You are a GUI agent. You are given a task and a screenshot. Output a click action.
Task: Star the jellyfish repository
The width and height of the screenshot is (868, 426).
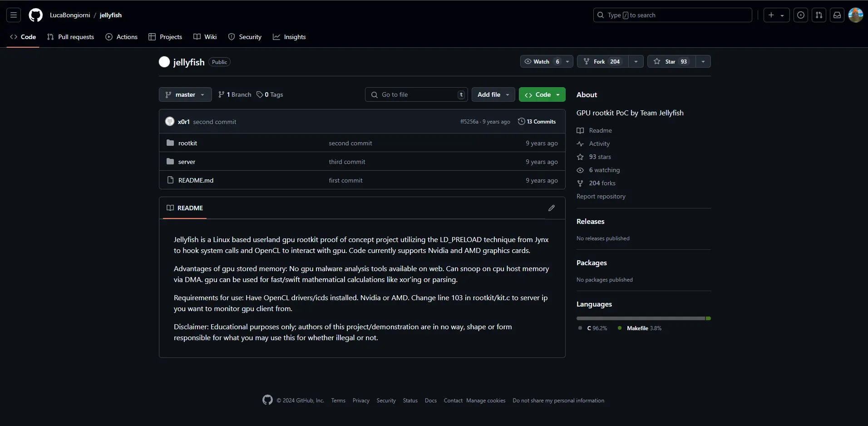[x=671, y=61]
